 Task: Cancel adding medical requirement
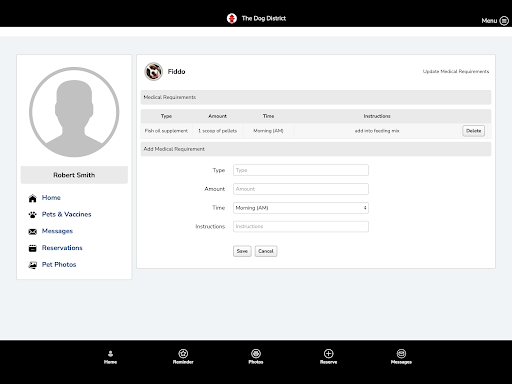(x=266, y=251)
